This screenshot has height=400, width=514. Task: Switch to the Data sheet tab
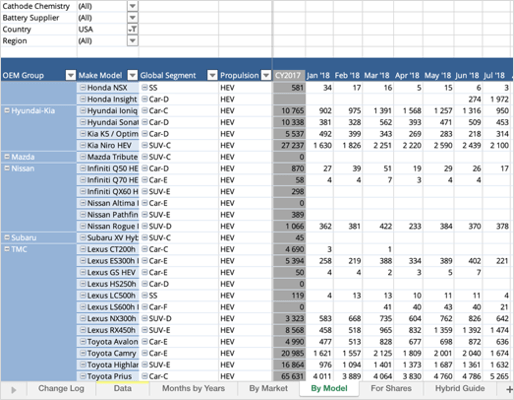pos(122,388)
